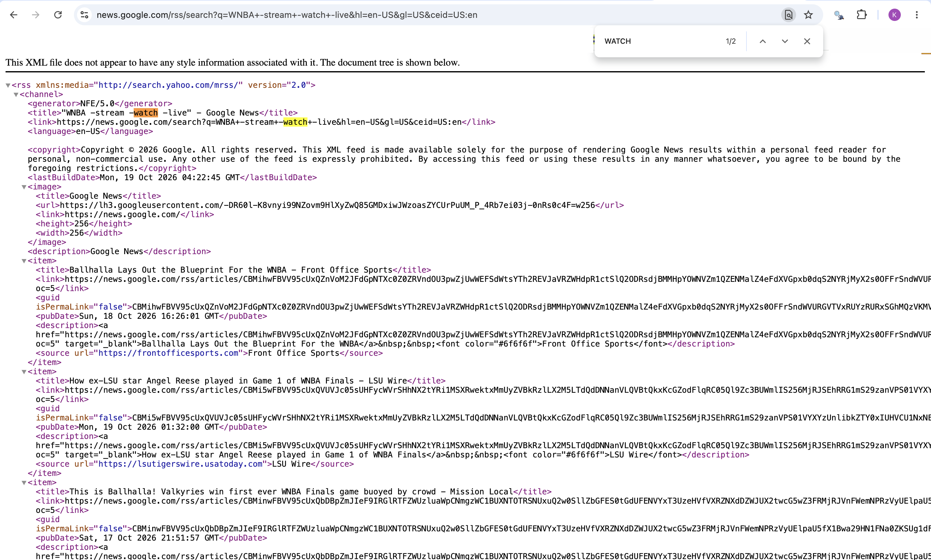Click the language value en-US
This screenshot has width=931, height=560.
(x=88, y=131)
